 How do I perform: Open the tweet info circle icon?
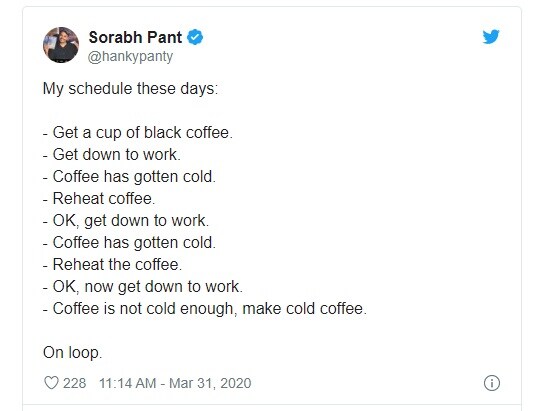tap(492, 383)
